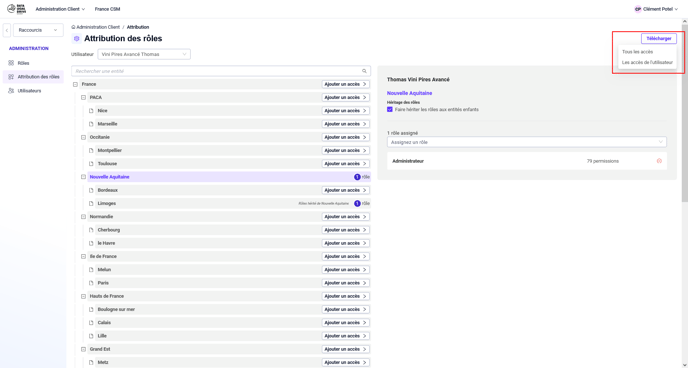Add an access for Toulouse
This screenshot has width=688, height=368.
pyautogui.click(x=345, y=164)
